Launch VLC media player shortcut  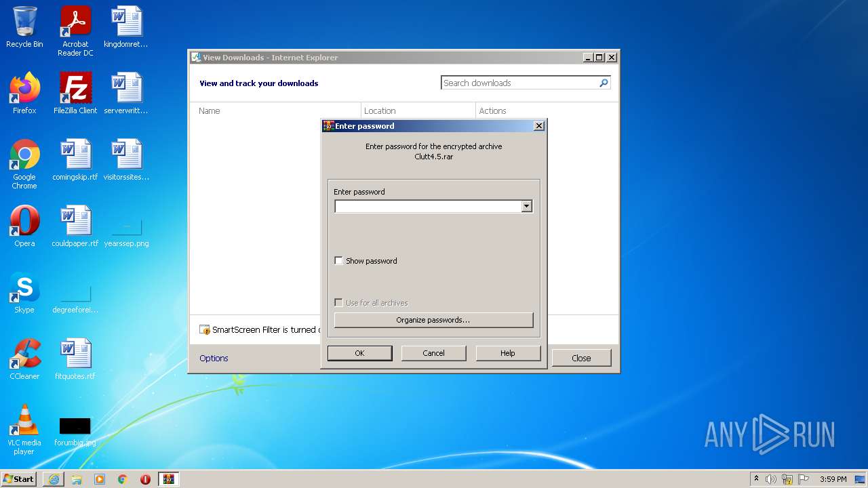pyautogui.click(x=24, y=430)
